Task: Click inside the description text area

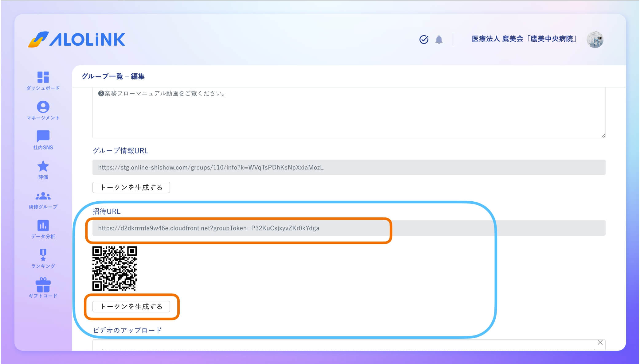Action: pyautogui.click(x=349, y=114)
